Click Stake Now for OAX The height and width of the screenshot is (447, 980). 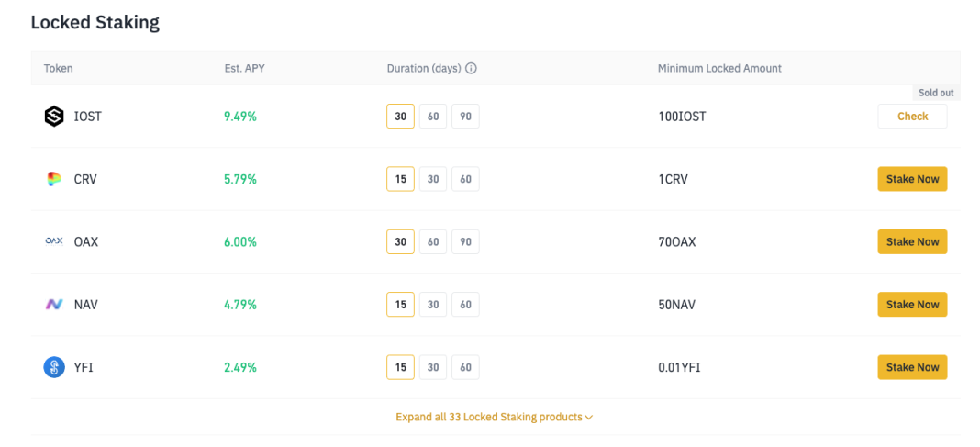tap(912, 242)
